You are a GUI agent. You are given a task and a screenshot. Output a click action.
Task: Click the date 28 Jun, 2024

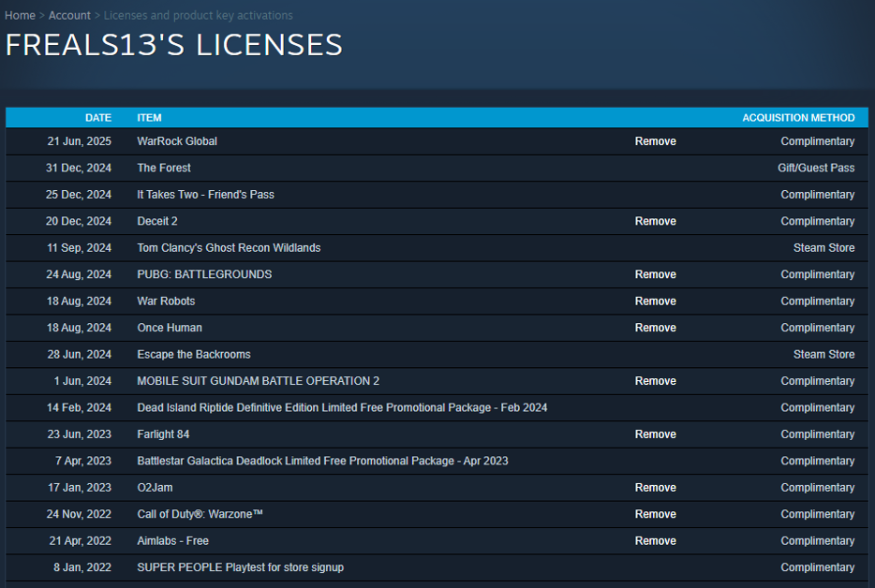point(80,354)
